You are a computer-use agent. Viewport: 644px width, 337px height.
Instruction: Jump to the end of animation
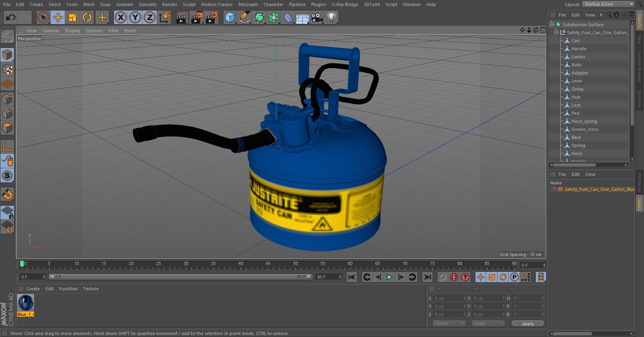[x=427, y=277]
